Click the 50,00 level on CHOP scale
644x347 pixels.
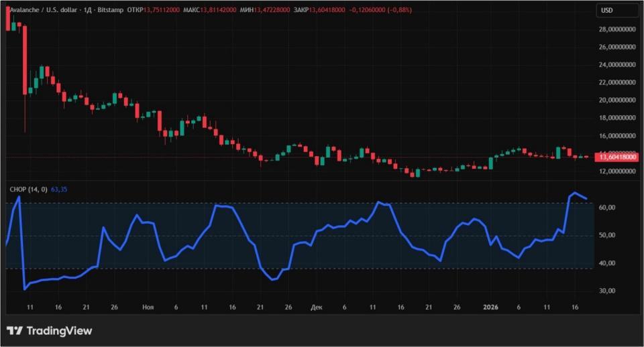coord(606,236)
